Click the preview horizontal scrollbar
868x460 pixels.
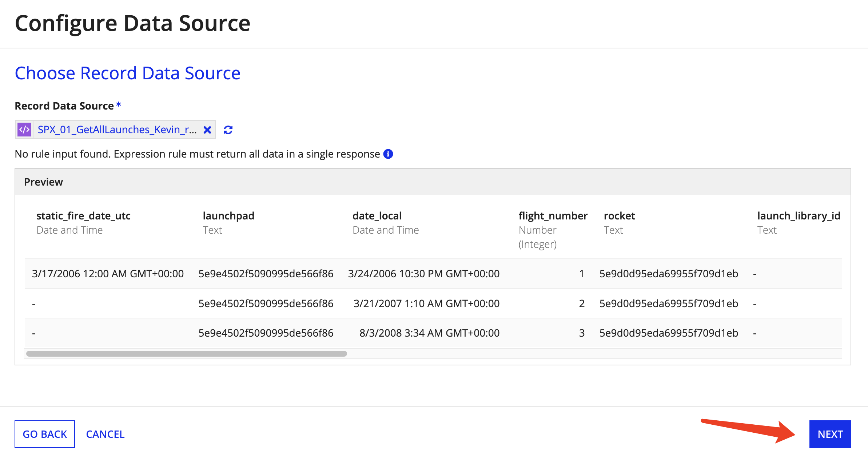point(187,354)
